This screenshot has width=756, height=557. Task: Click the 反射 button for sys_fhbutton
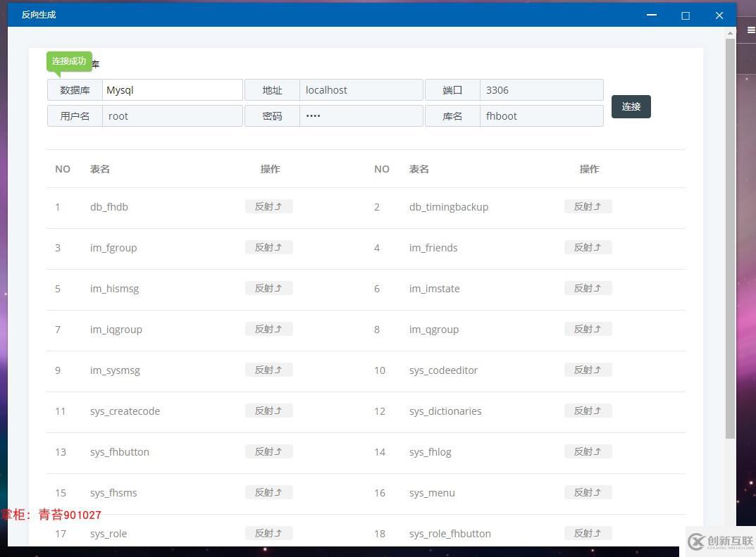coord(268,452)
